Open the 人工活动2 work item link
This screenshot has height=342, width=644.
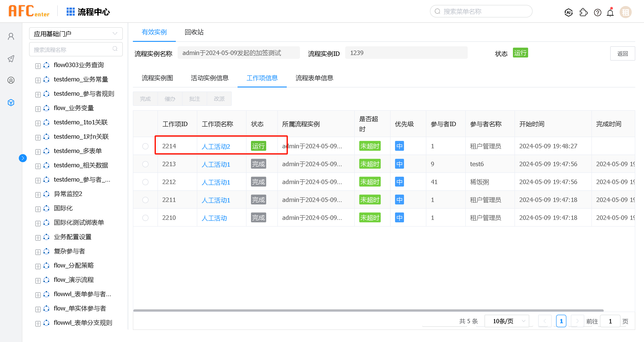pos(215,147)
